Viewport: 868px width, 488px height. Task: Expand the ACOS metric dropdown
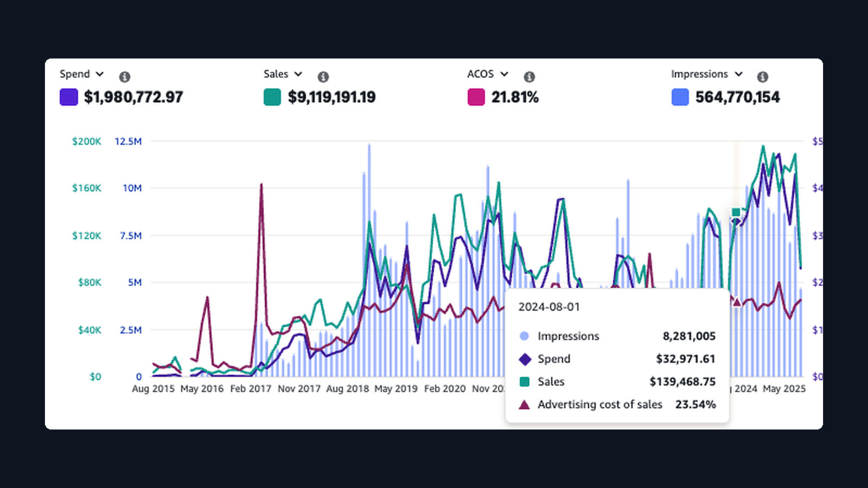[505, 74]
